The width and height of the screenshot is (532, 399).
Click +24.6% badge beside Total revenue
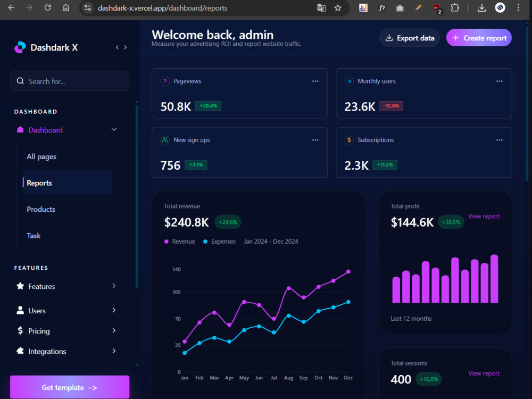(228, 222)
